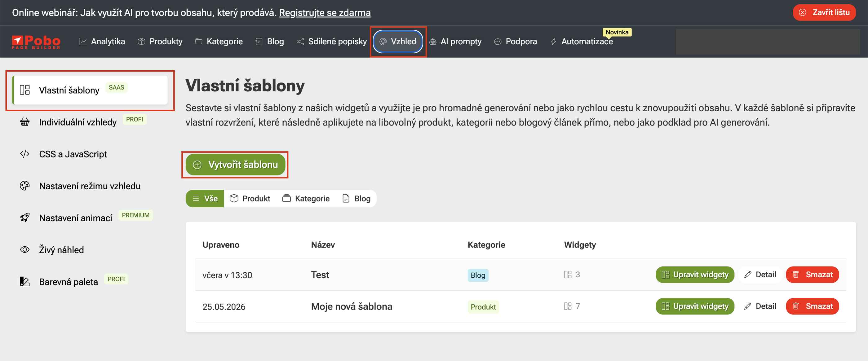Viewport: 868px width, 361px height.
Task: Click the Widgety column header
Action: click(x=580, y=245)
